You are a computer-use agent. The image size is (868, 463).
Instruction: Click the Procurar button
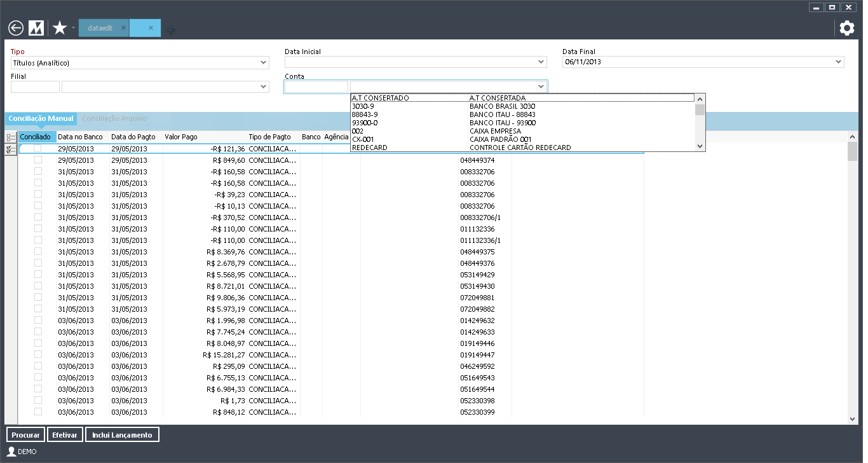[26, 435]
